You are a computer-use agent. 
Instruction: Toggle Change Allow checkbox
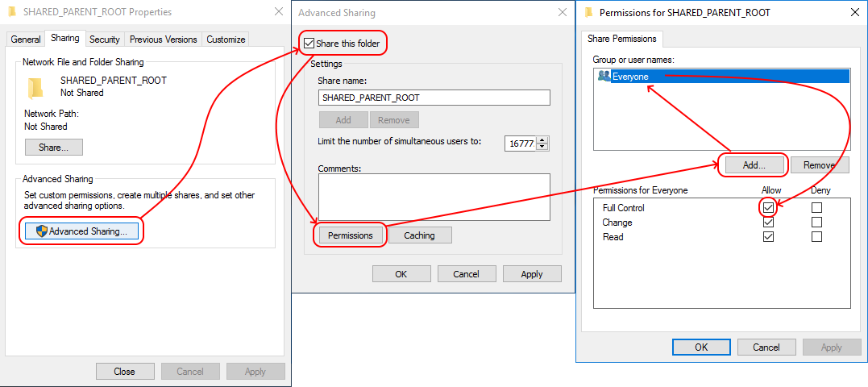point(768,223)
